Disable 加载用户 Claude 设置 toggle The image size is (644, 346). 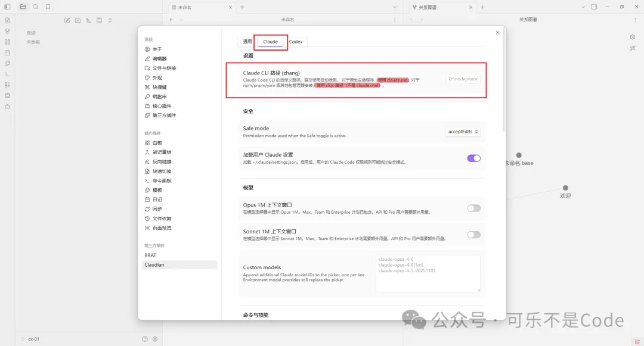[473, 158]
